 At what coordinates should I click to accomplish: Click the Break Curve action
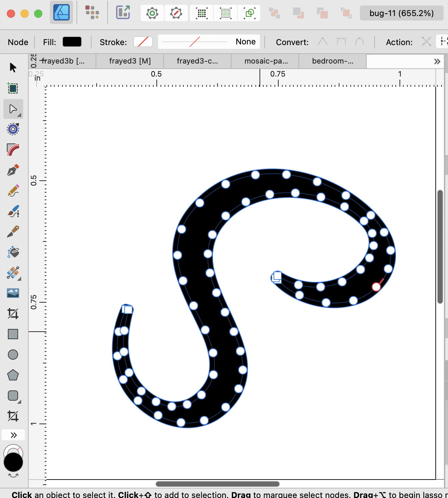point(426,42)
